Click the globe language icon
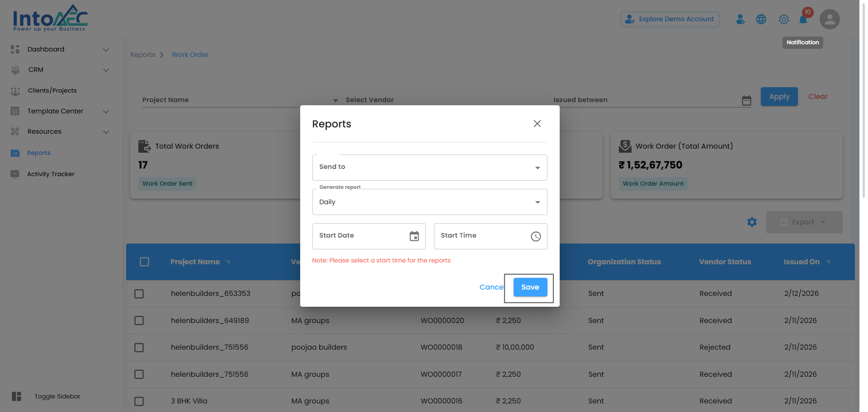This screenshot has width=868, height=412. click(x=761, y=19)
